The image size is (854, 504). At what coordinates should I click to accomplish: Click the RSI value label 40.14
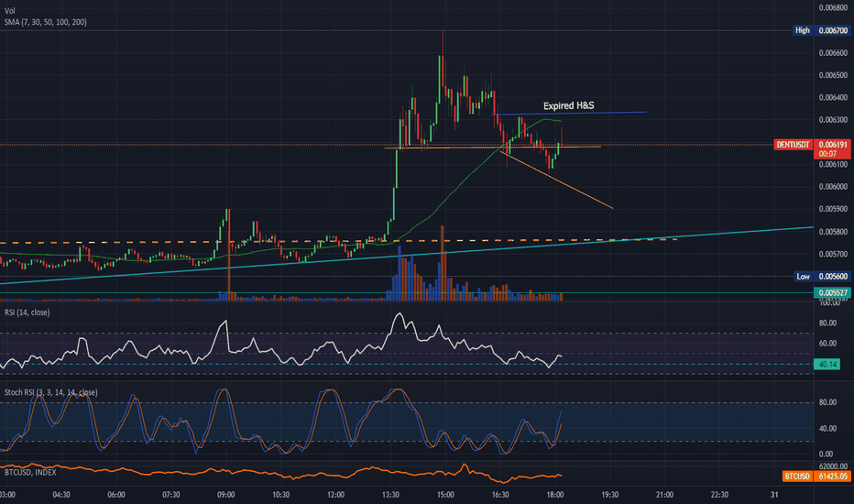click(827, 364)
